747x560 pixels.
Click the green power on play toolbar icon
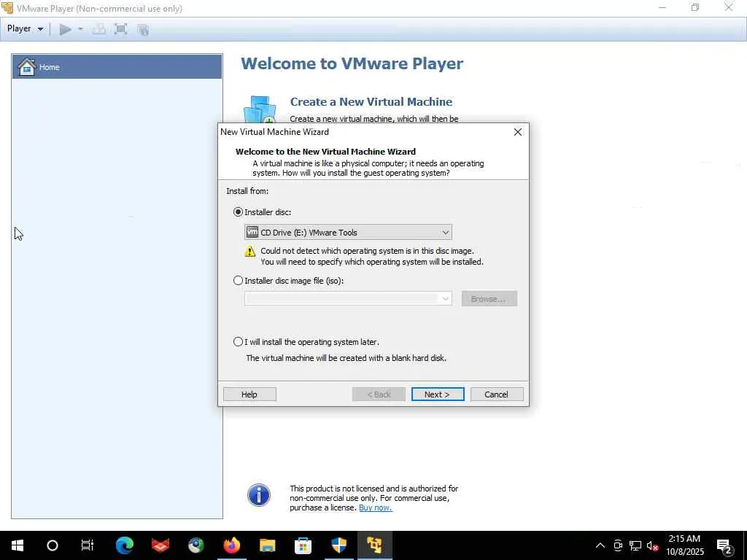point(65,29)
